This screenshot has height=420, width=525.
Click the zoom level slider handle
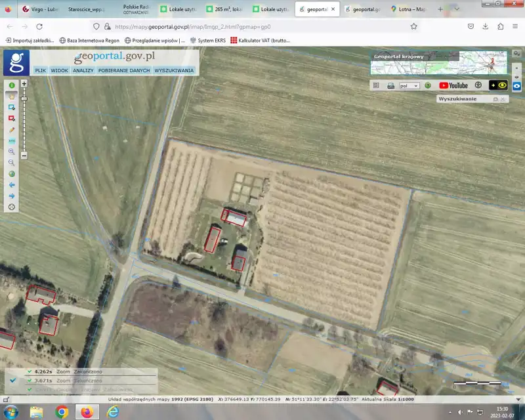[x=24, y=99]
